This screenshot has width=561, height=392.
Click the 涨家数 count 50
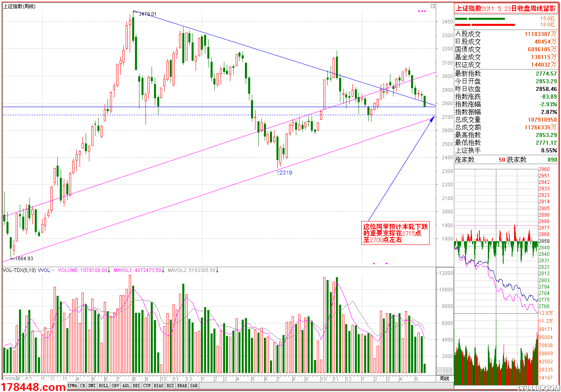[x=502, y=160]
